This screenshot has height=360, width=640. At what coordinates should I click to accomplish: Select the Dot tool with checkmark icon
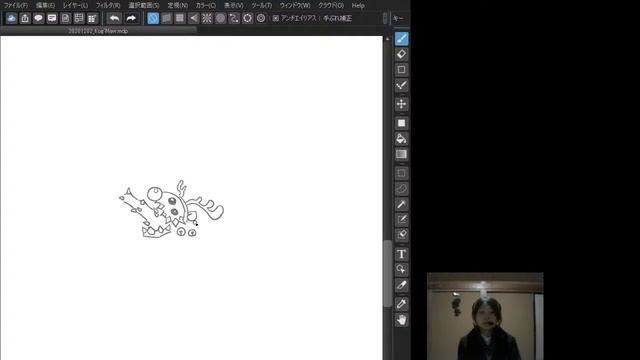click(402, 85)
